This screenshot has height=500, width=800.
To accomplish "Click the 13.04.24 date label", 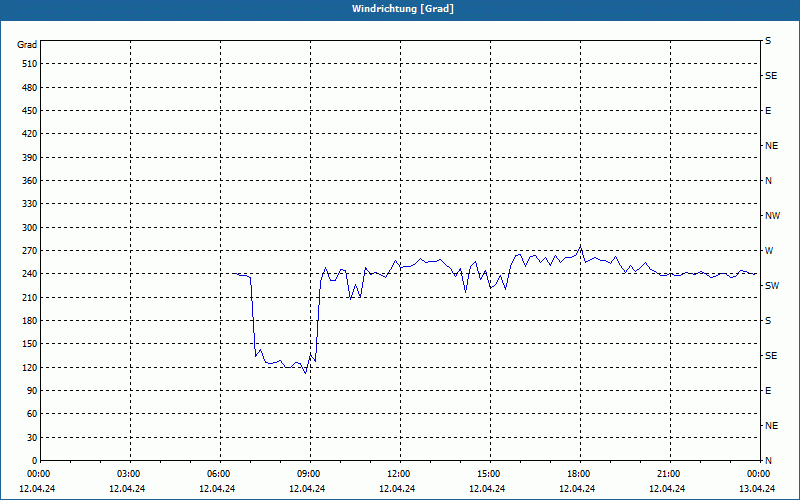I will [757, 488].
